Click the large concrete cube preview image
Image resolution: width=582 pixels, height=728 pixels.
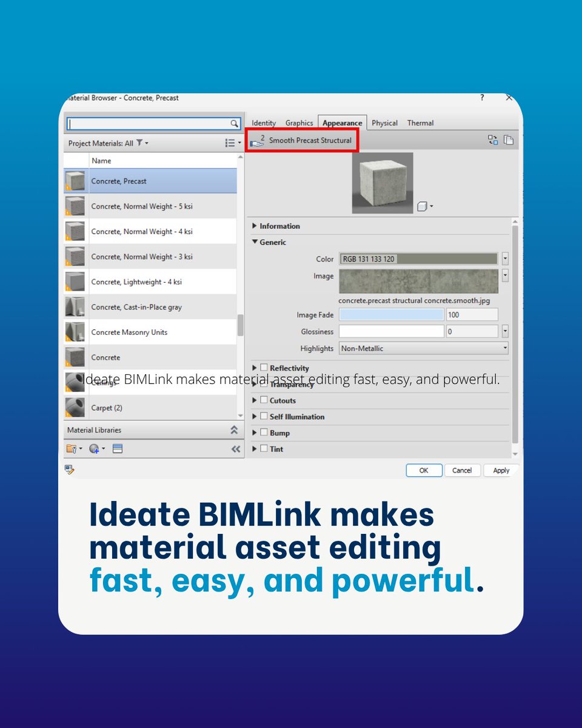(x=383, y=183)
